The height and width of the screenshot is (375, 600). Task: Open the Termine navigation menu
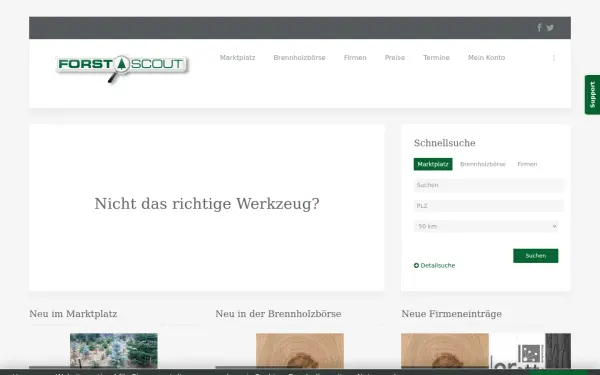436,57
